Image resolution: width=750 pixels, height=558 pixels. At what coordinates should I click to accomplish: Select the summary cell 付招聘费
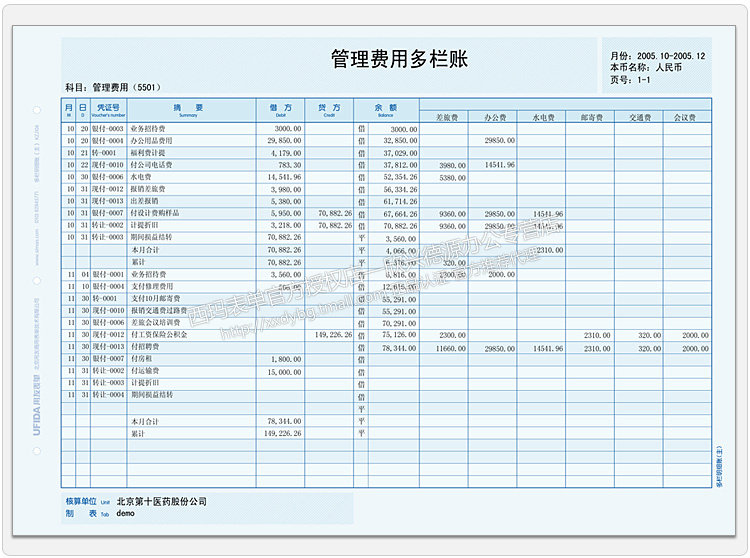[x=145, y=347]
